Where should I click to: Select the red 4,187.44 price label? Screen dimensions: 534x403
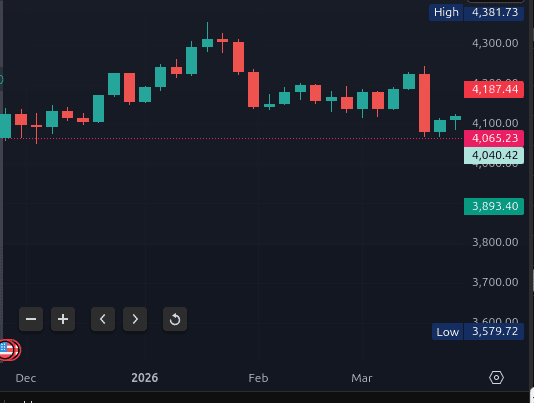[494, 89]
